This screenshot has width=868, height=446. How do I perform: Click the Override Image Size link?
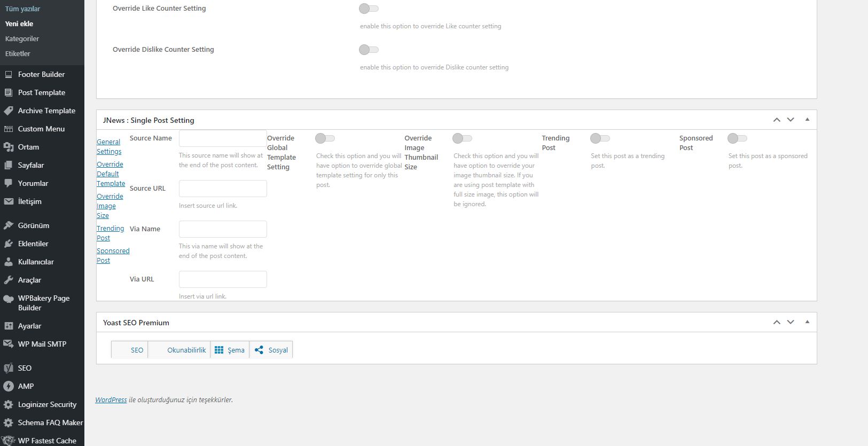(110, 206)
